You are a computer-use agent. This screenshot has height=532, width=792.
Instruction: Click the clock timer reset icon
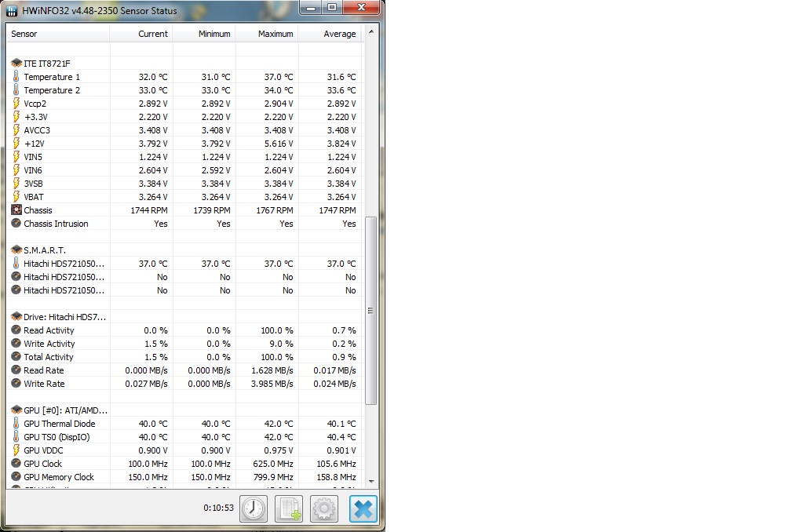[x=254, y=508]
